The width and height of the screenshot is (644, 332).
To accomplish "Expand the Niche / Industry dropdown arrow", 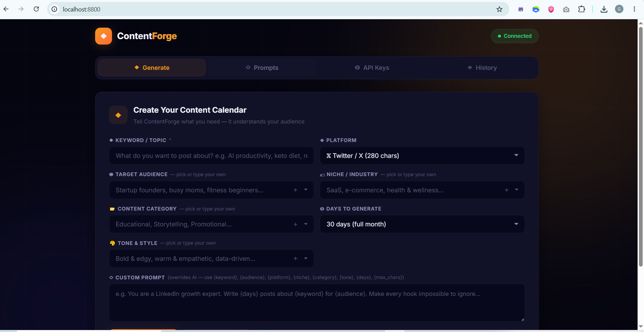I will [x=516, y=190].
